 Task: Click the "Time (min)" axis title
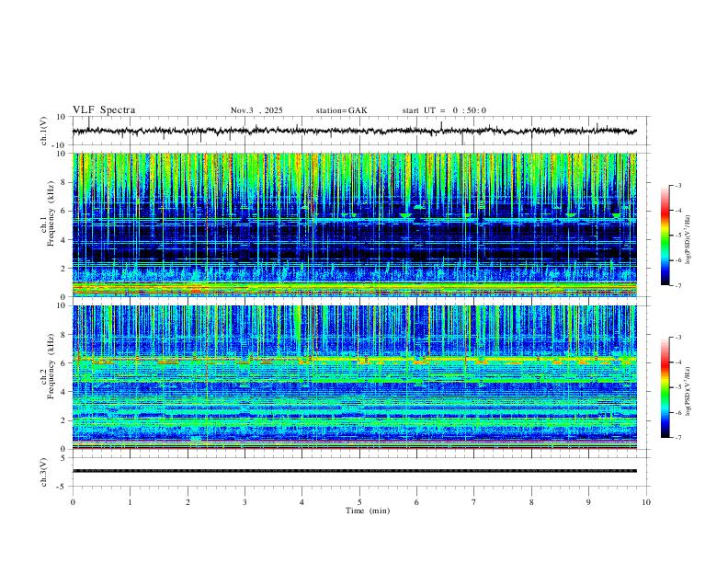368,511
